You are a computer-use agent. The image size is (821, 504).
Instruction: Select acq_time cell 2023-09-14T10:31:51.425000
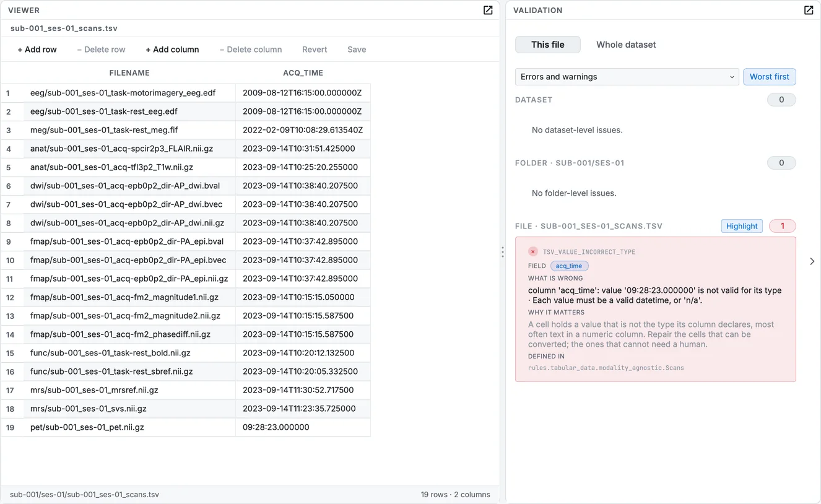tap(303, 149)
